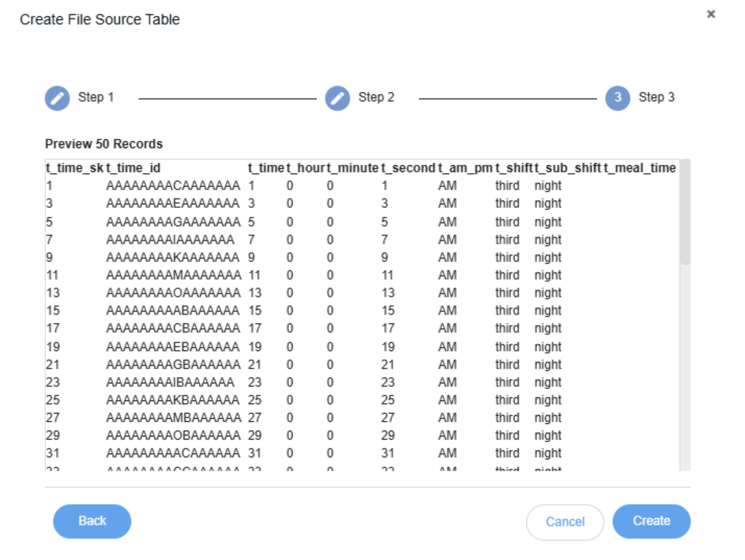Image resolution: width=745 pixels, height=560 pixels.
Task: Click the AAAAAAAAOBAAAAAA time id cell
Action: pyautogui.click(x=173, y=435)
